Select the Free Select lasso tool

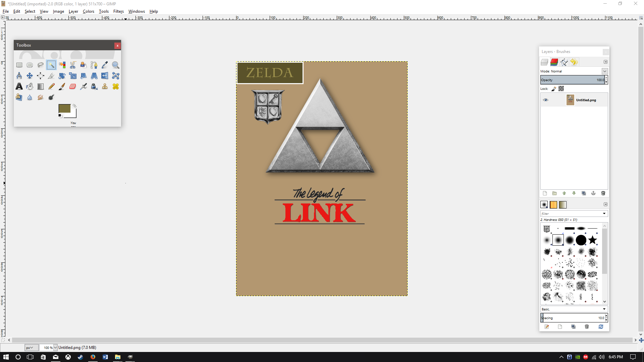(41, 65)
